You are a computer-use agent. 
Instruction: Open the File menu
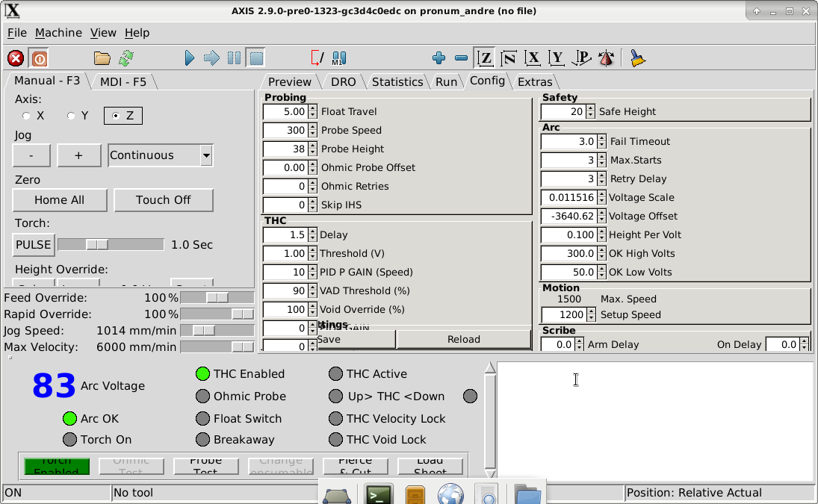pyautogui.click(x=16, y=33)
